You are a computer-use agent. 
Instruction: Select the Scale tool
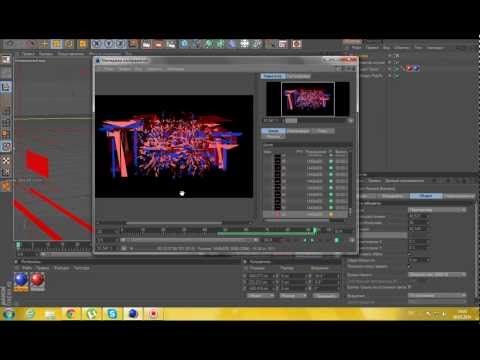coord(56,44)
